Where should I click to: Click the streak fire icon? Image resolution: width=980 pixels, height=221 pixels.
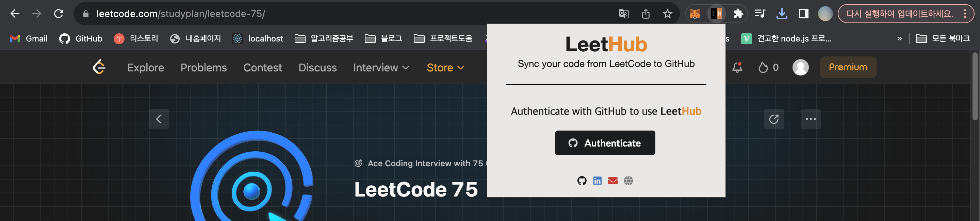pos(763,67)
